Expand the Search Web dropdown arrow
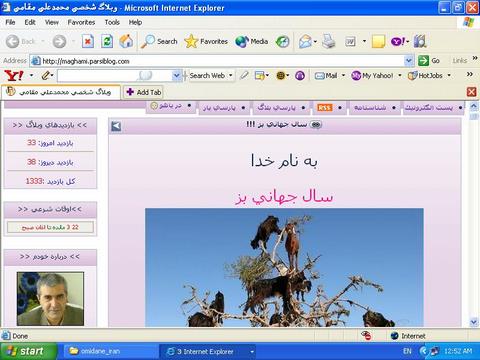480x360 pixels. [230, 76]
